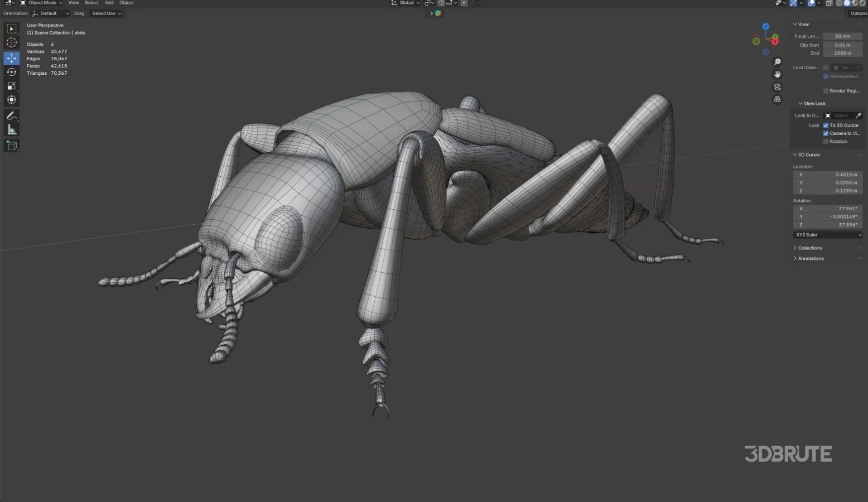Toggle proportional editing icon
Viewport: 868px width, 502px height.
pyautogui.click(x=464, y=3)
